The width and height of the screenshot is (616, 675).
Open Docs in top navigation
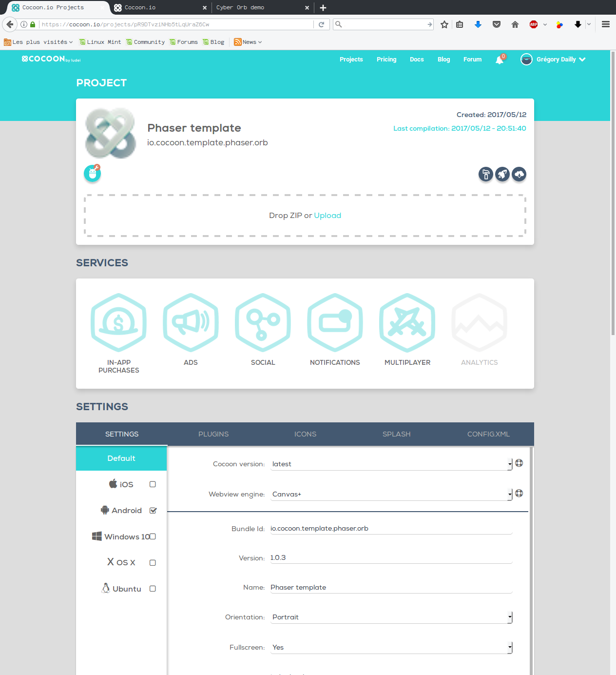coord(417,60)
